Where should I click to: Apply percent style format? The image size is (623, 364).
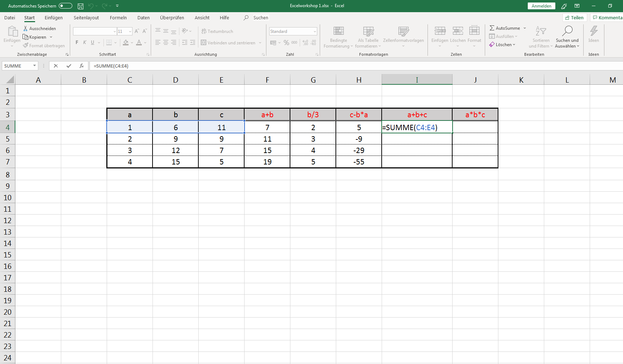(x=286, y=43)
